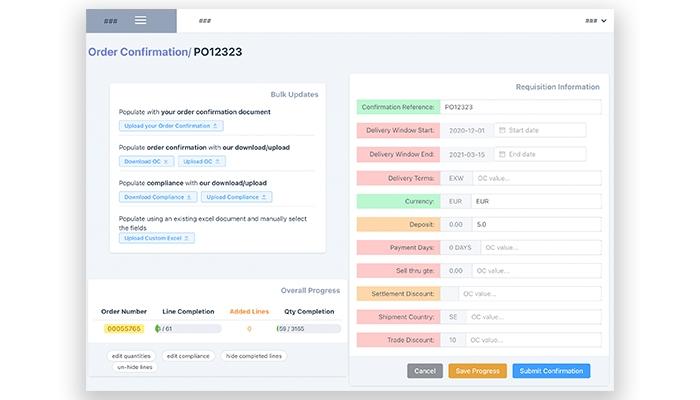The image size is (700, 400).
Task: Click calendar icon in Start date field
Action: (x=502, y=130)
